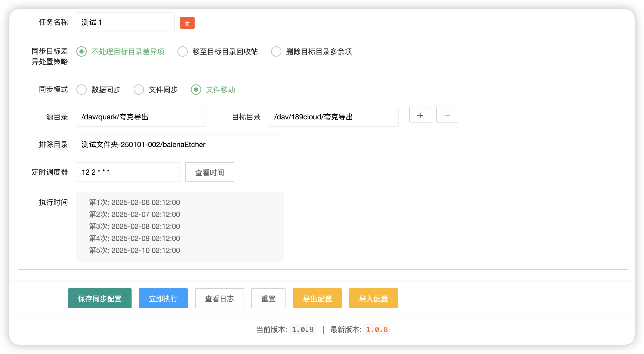Select 删除目标目录多余项 radio option
This screenshot has height=354, width=644.
click(x=276, y=52)
